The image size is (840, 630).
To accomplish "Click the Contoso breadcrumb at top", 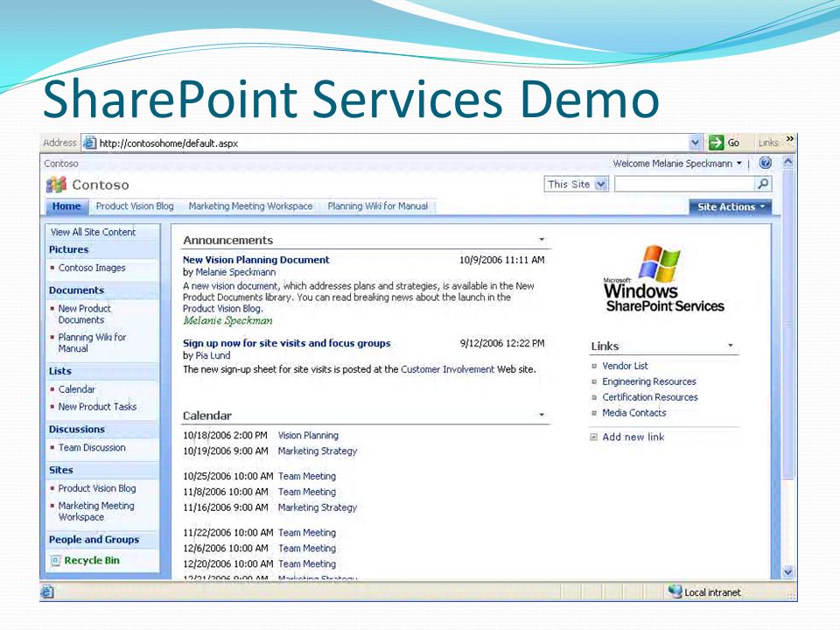I will pos(61,164).
